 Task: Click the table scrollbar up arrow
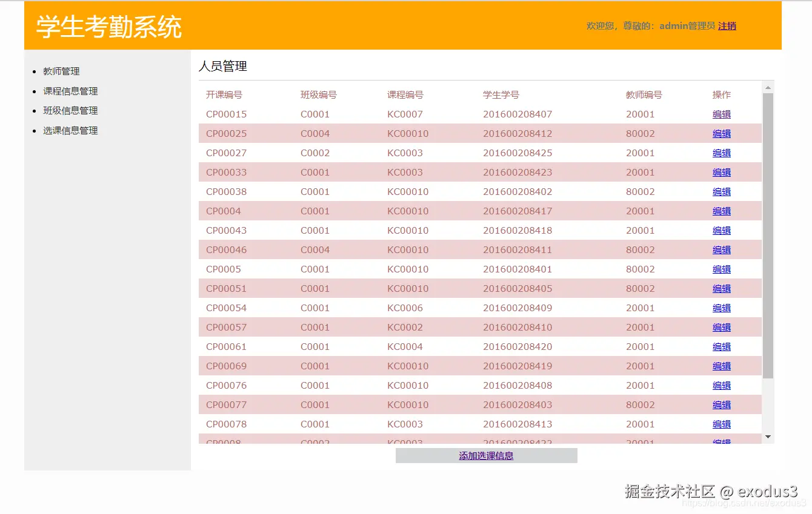tap(768, 87)
